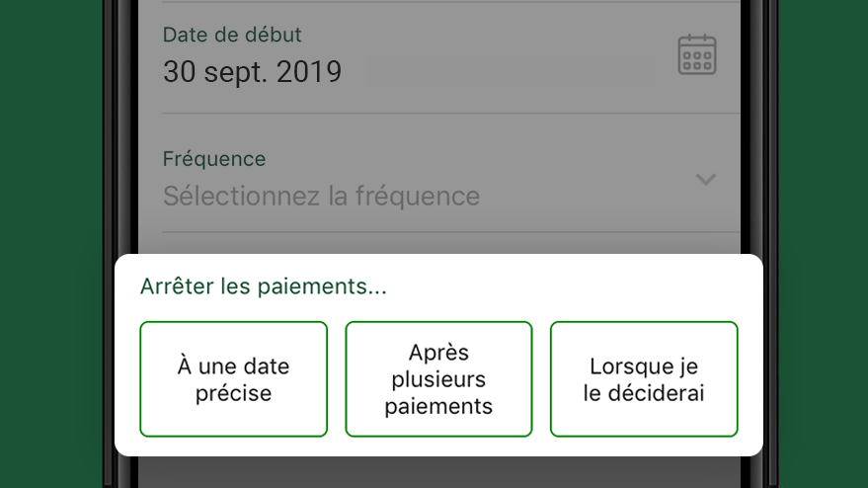Tap the dimmed row beneath the Fréquence field
This screenshot has height=488, width=868.
click(x=439, y=243)
